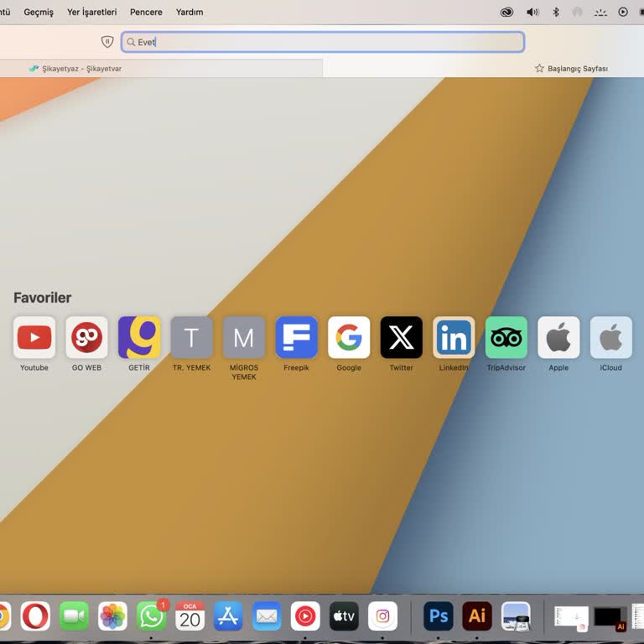This screenshot has width=644, height=644.
Task: Open the MİGROS YEMEK favorite
Action: click(244, 337)
